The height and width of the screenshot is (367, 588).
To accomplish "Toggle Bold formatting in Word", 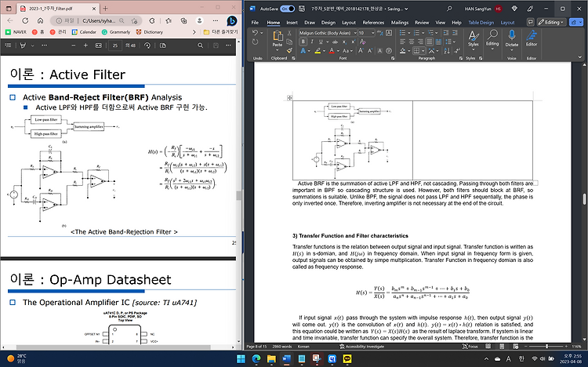I will click(303, 42).
